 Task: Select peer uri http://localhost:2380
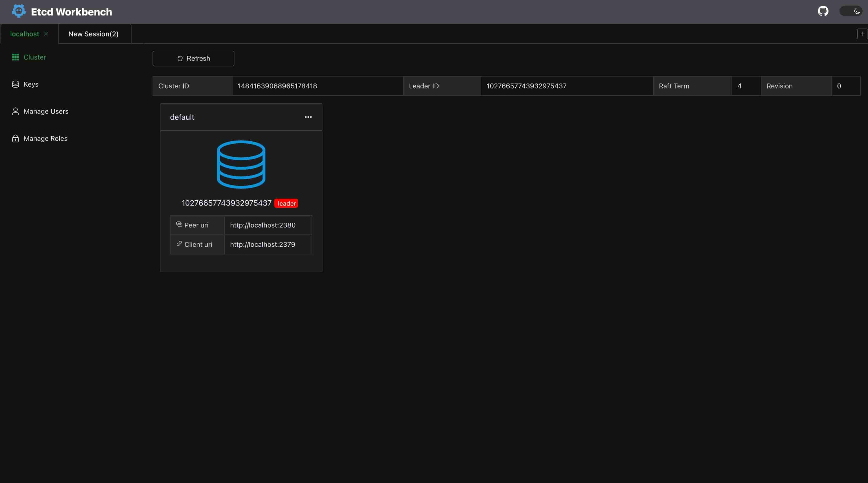click(x=263, y=225)
